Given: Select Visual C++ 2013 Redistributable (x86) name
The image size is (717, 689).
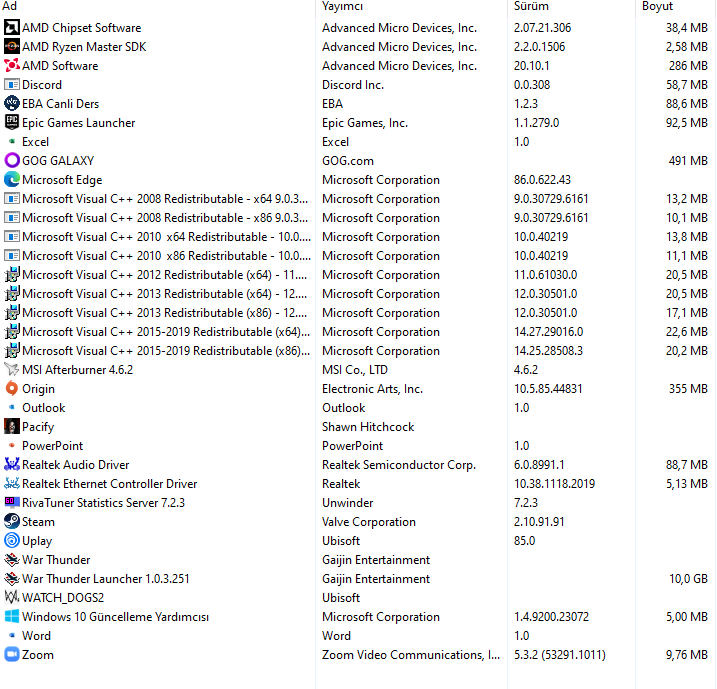Looking at the screenshot, I should pyautogui.click(x=165, y=313).
